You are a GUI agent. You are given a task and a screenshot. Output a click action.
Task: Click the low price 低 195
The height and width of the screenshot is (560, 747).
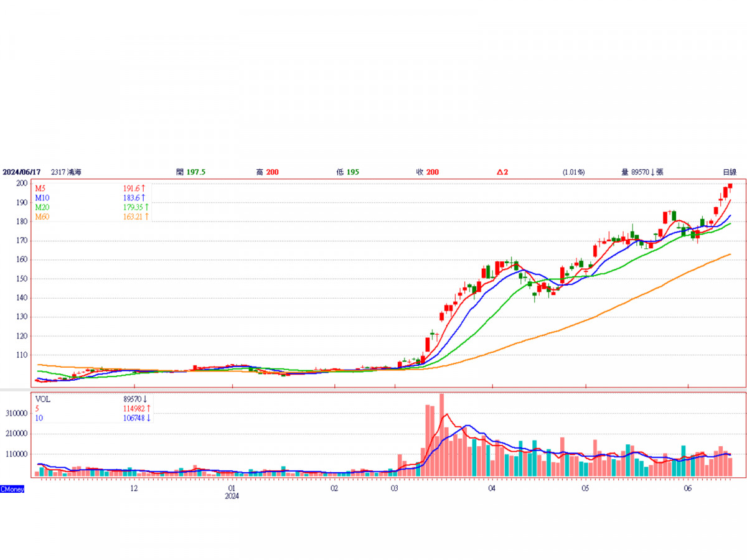coord(348,172)
